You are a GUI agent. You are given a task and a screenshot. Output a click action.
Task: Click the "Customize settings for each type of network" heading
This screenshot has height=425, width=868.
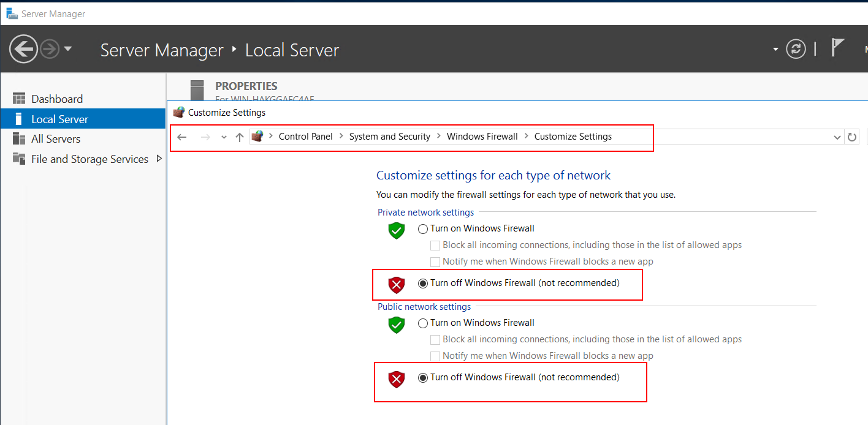point(493,176)
